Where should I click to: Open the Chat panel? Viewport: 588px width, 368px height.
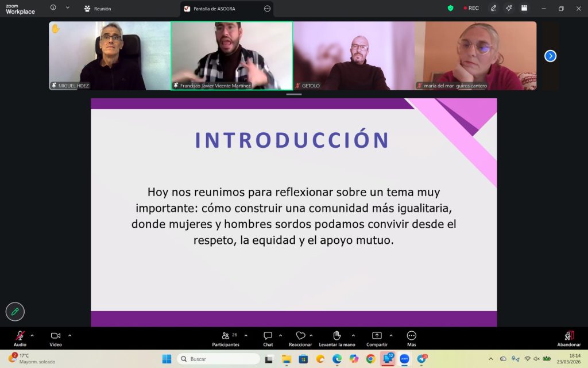268,338
